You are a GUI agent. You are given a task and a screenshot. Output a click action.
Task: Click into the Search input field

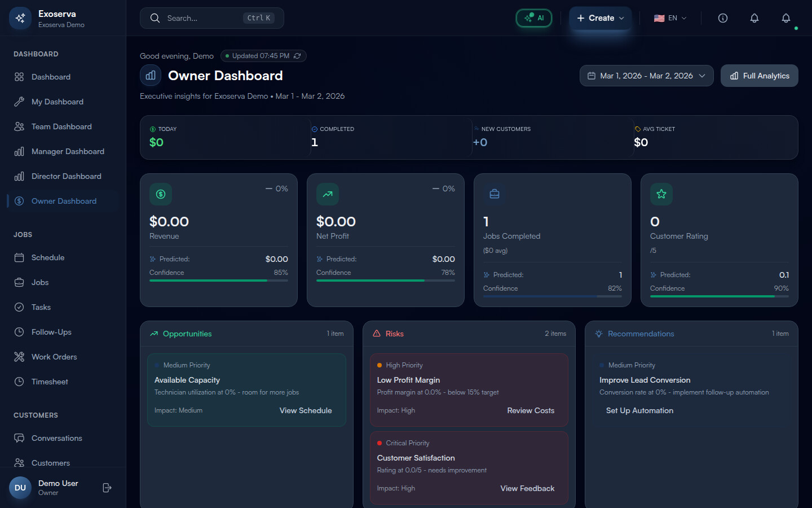[x=203, y=18]
